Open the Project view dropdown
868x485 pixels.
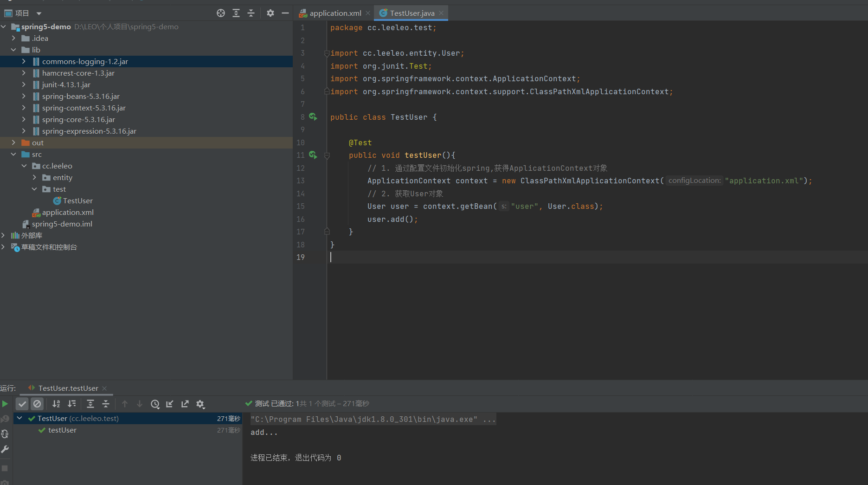click(39, 13)
